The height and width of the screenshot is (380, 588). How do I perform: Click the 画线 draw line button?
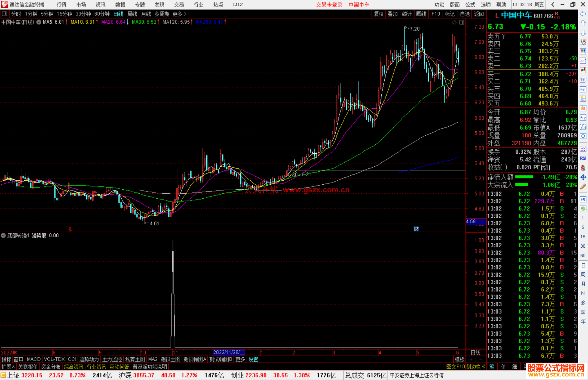(421, 14)
